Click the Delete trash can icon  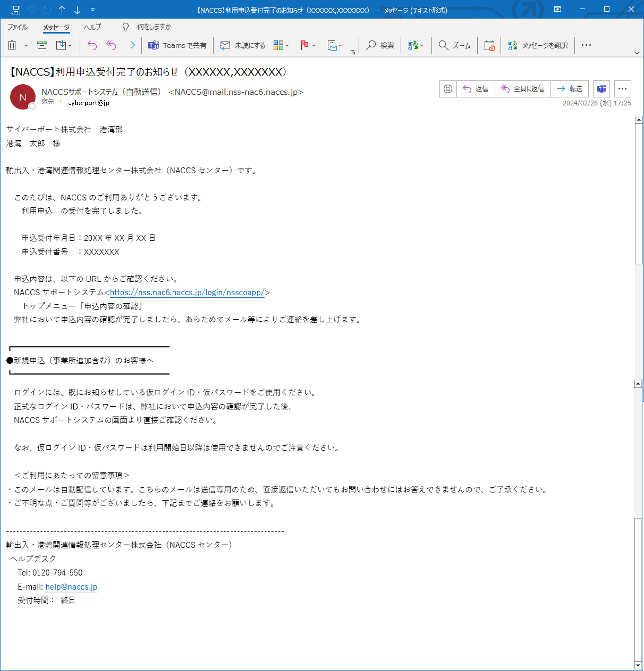[x=12, y=45]
